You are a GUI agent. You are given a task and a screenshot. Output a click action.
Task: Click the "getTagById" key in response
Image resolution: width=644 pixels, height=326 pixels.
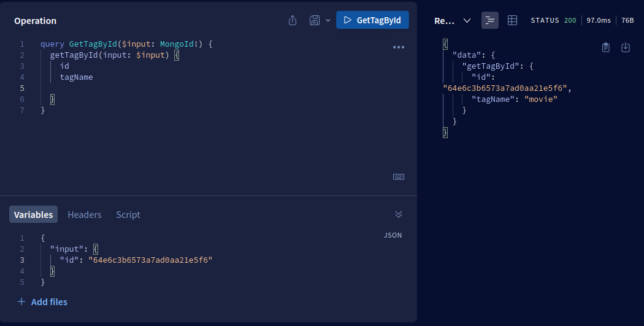pyautogui.click(x=491, y=66)
